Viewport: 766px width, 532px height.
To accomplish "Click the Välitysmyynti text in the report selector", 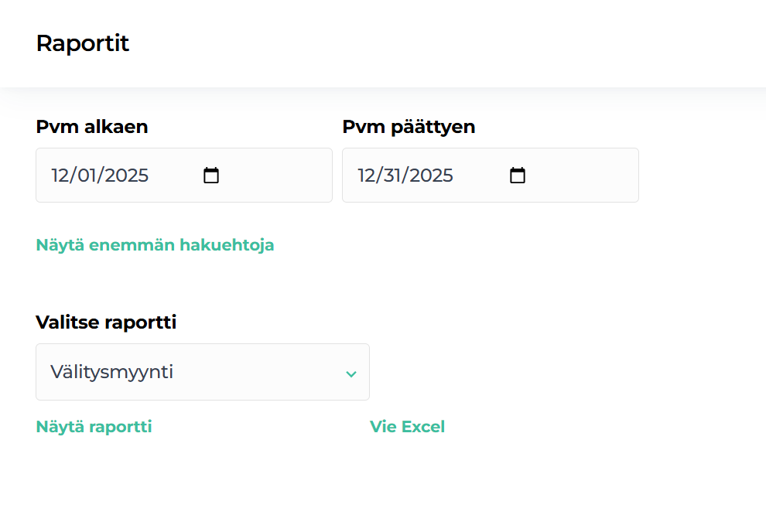I will click(112, 372).
